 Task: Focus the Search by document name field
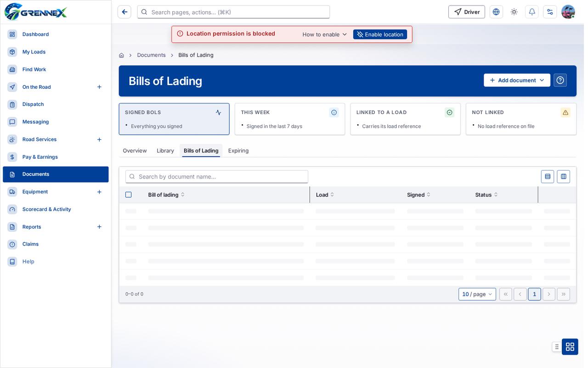217,177
